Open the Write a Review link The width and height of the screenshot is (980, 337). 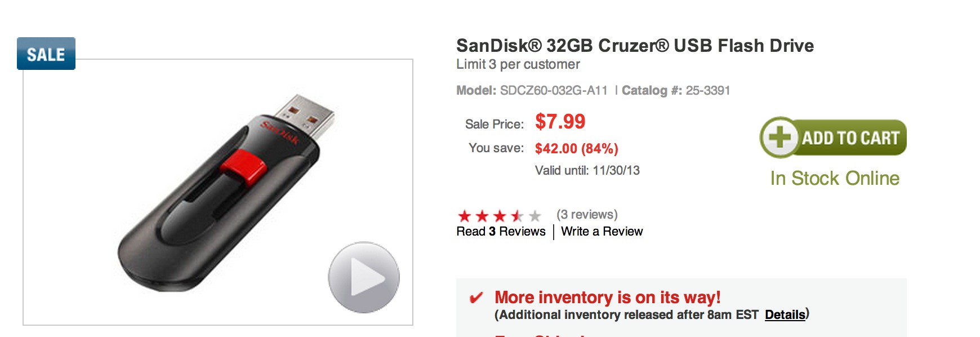pos(602,232)
